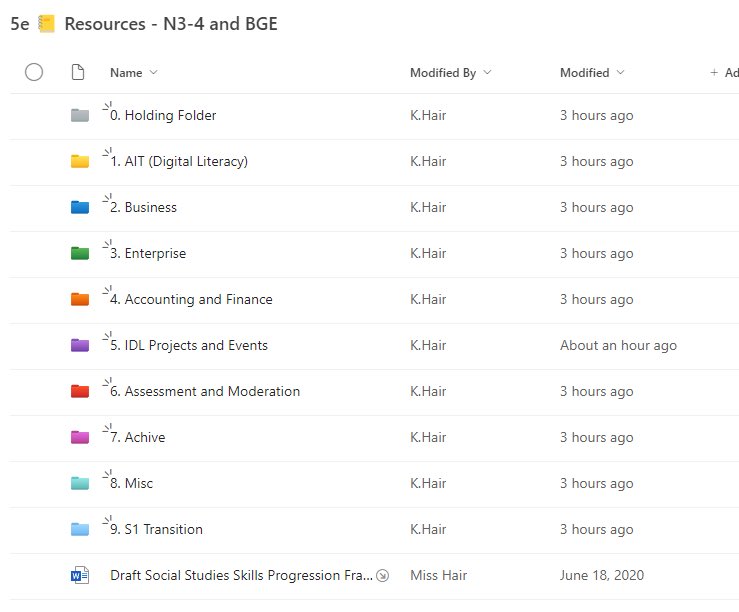Click '3 hours ago' in the S1 Transition row
This screenshot has width=739, height=612.
(x=597, y=530)
